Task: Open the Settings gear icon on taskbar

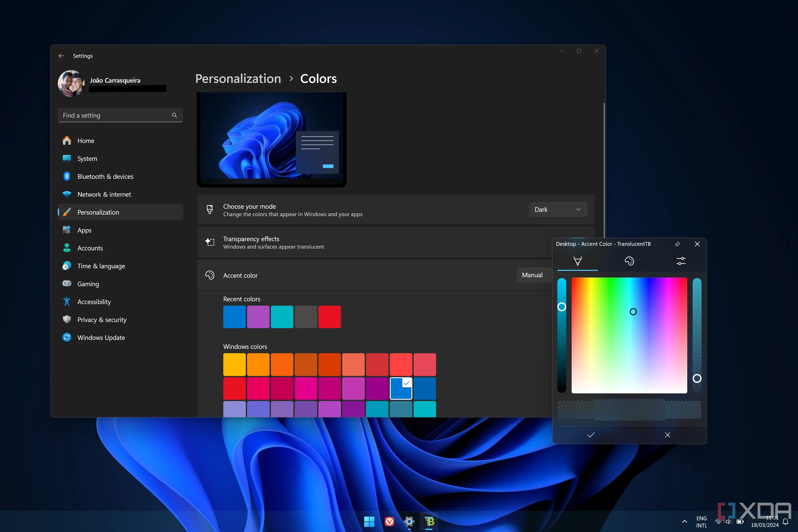Action: tap(409, 522)
